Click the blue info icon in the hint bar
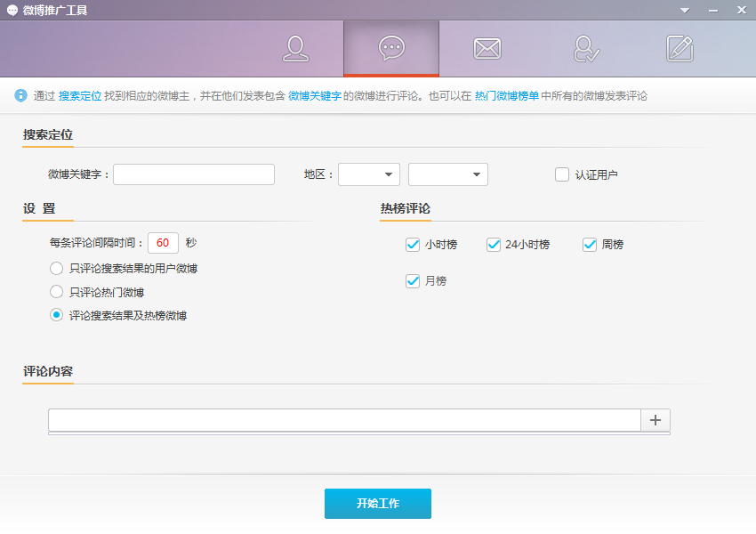The height and width of the screenshot is (534, 756). (20, 95)
